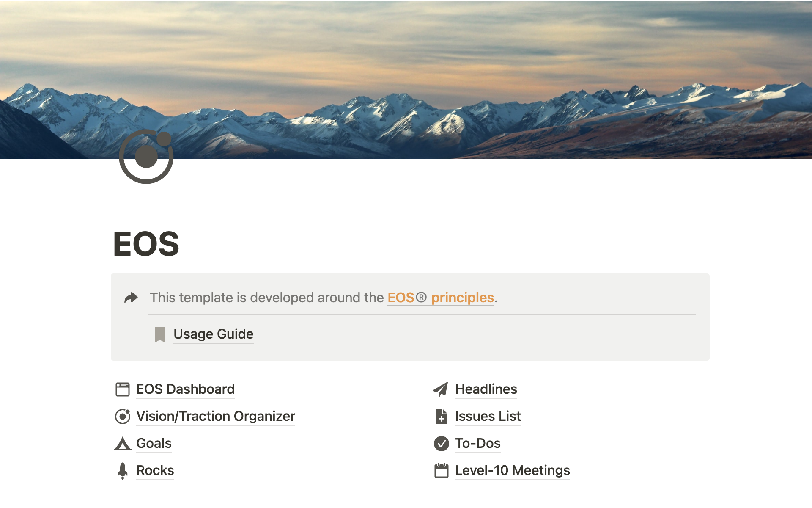Click the Vision/Traction Organizer target icon

tap(123, 416)
